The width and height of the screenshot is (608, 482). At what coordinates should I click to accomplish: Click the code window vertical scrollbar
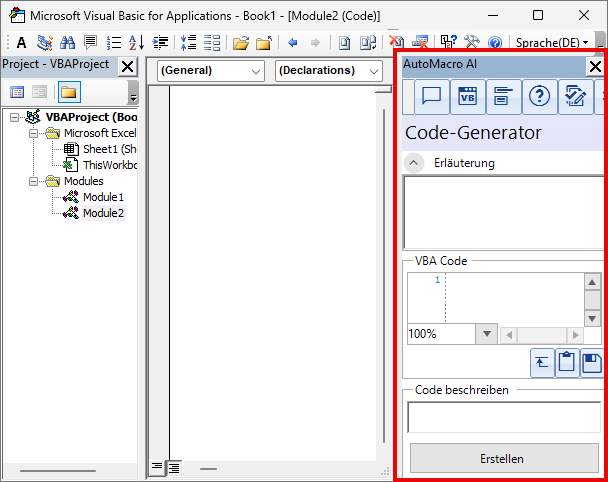pos(384,275)
